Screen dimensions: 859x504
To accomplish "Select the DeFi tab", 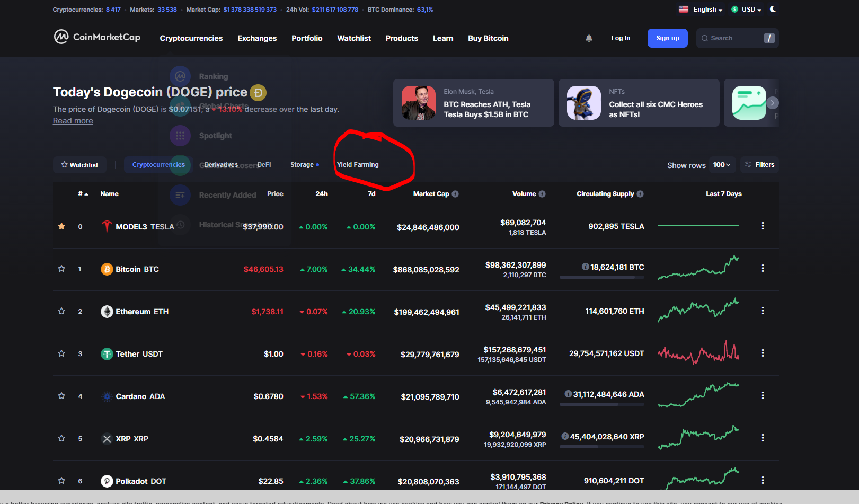I will click(x=264, y=165).
